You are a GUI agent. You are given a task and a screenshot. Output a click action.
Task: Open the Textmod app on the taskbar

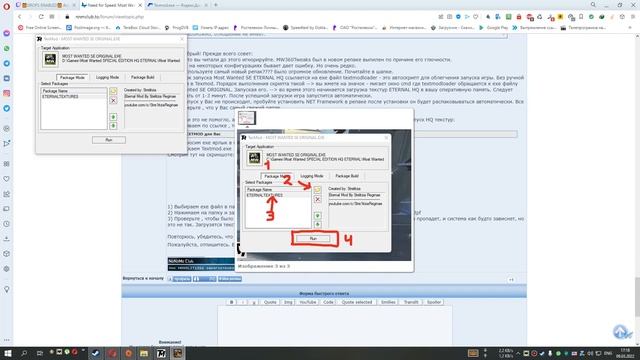pyautogui.click(x=161, y=353)
